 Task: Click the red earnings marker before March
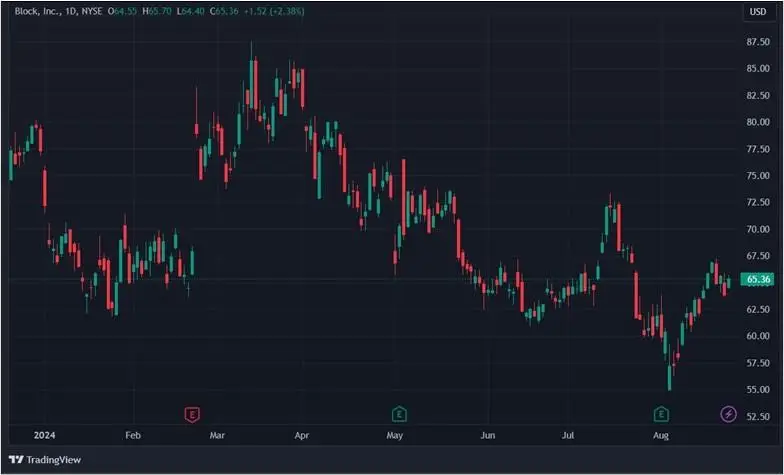click(192, 414)
